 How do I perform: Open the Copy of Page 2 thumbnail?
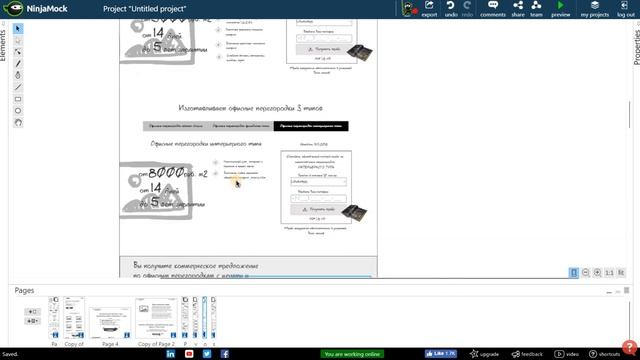156,318
